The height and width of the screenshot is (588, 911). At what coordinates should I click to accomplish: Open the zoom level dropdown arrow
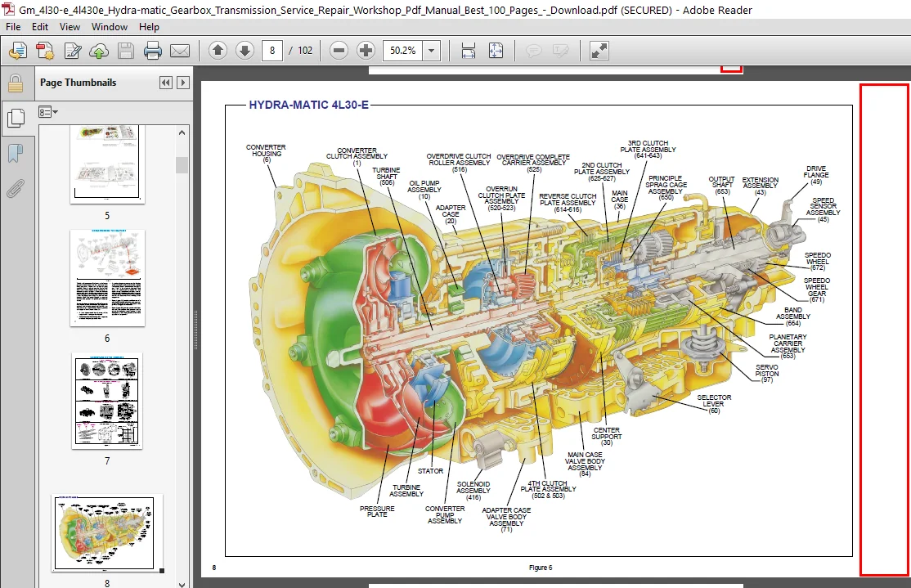(x=431, y=51)
